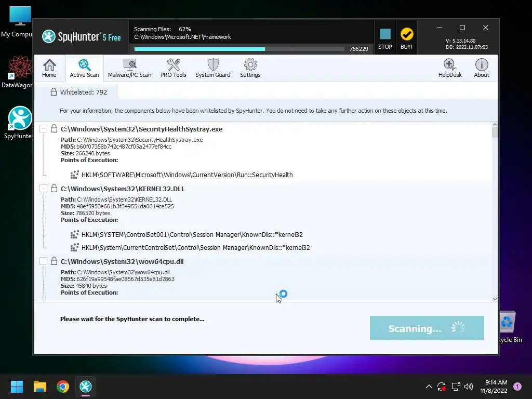This screenshot has width=532, height=399.
Task: Open Malware/PC Scan section
Action: click(129, 68)
